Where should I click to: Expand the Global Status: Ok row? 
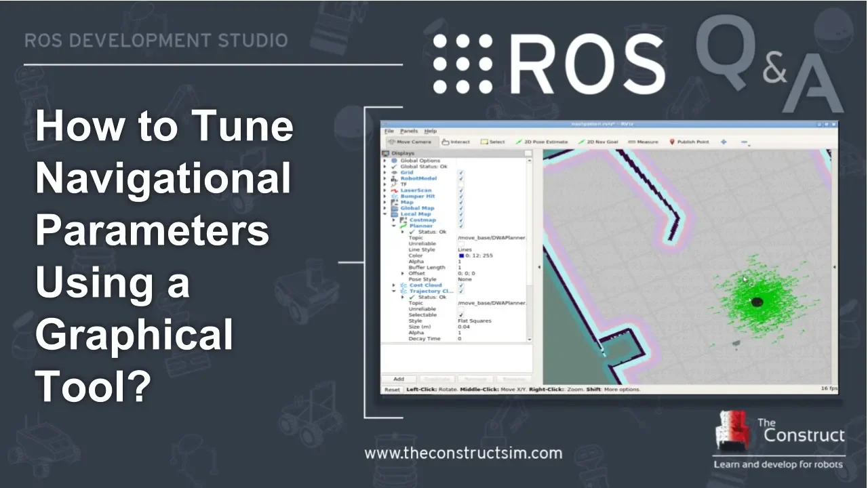384,167
